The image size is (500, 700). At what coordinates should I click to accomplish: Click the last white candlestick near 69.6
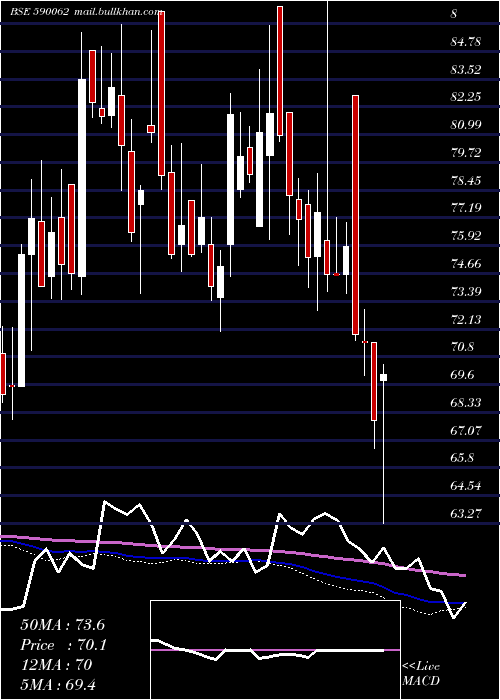click(383, 377)
